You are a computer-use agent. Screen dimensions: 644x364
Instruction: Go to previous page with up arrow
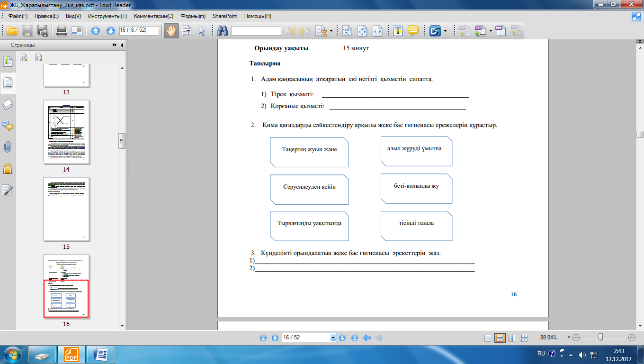96,31
